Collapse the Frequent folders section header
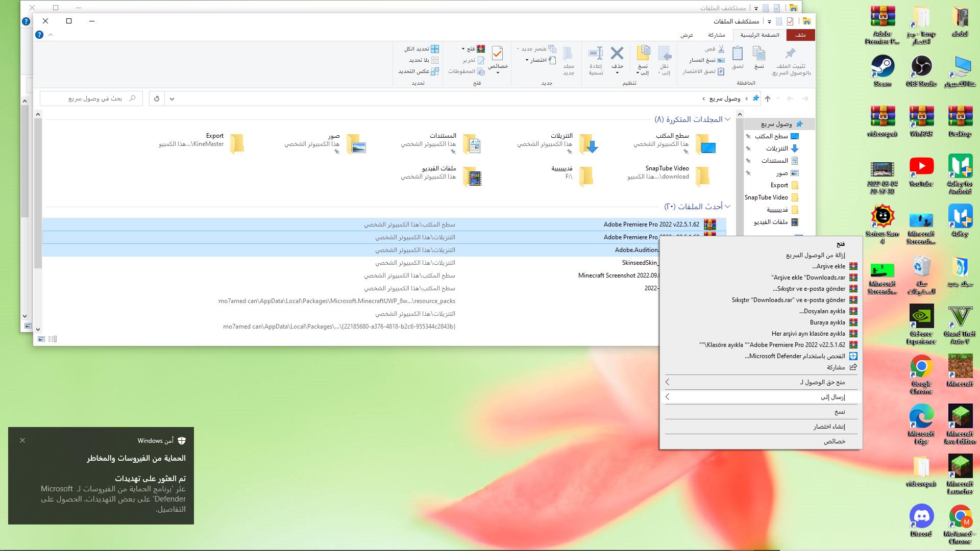This screenshot has height=551, width=980. (x=728, y=119)
